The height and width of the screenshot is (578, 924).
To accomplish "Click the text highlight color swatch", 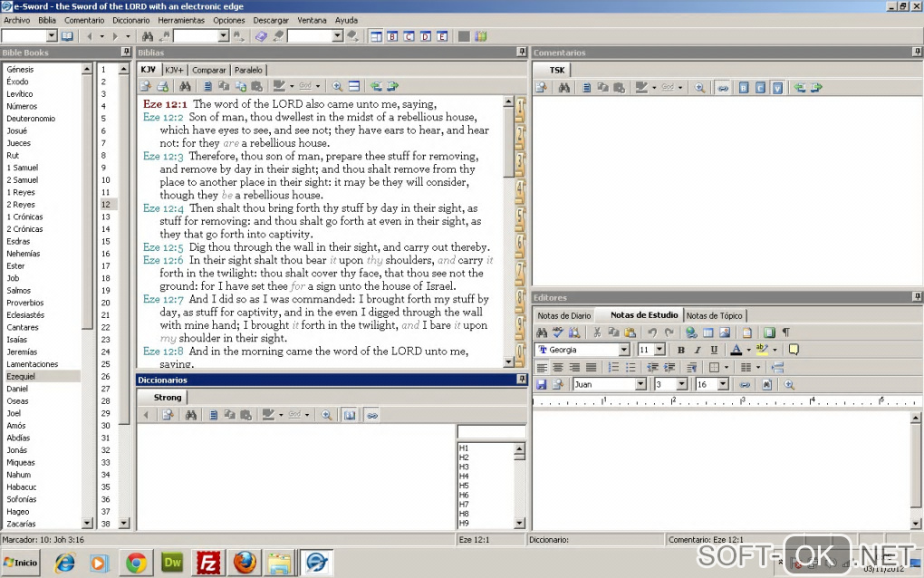I will (x=762, y=350).
